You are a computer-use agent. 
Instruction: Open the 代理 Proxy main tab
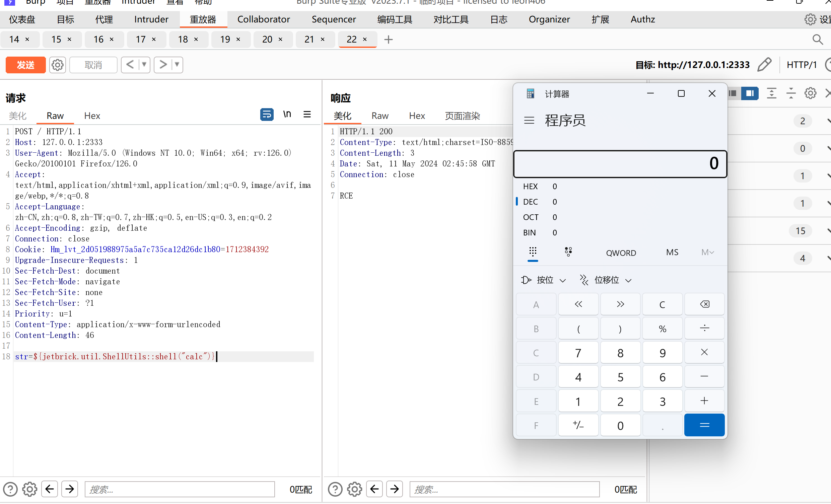(104, 19)
